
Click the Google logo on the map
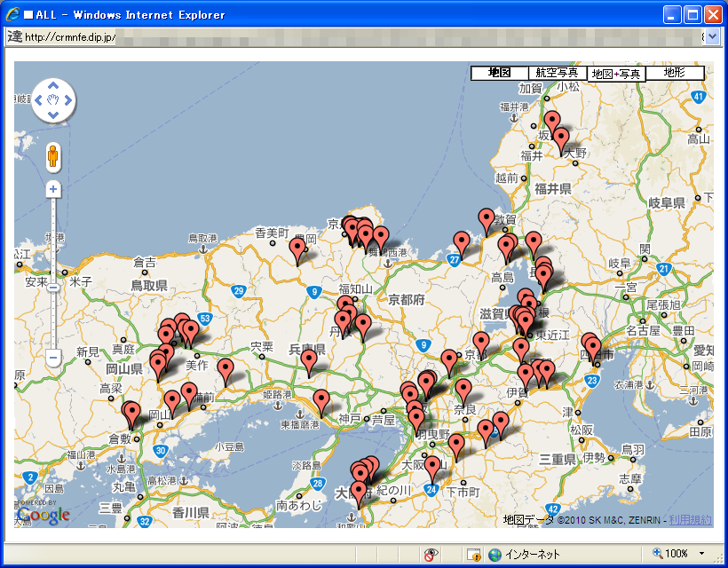pyautogui.click(x=43, y=515)
